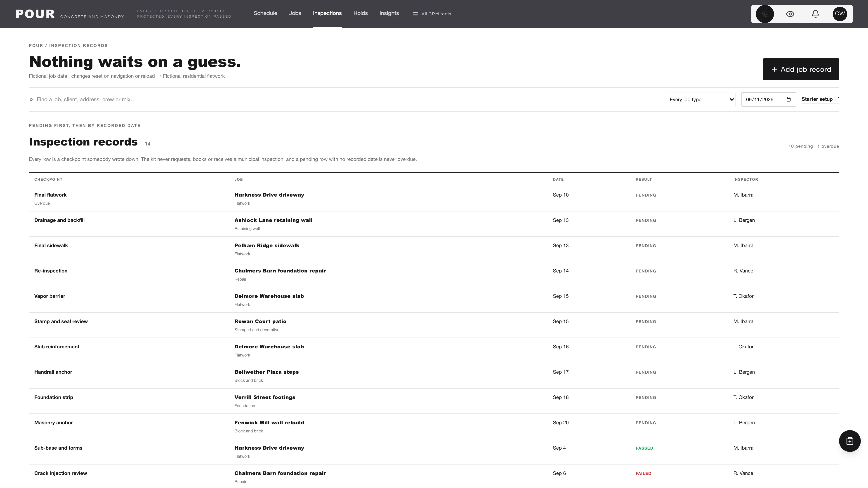Open notifications bell
This screenshot has height=488, width=868.
coord(815,14)
